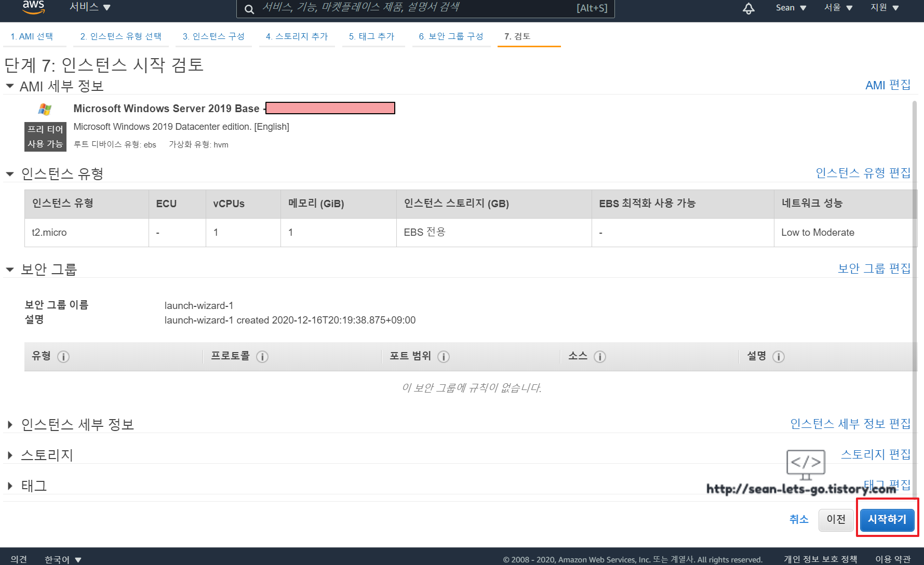Show info icon beside 설명 column
Screen dimensions: 924x565
click(x=779, y=357)
